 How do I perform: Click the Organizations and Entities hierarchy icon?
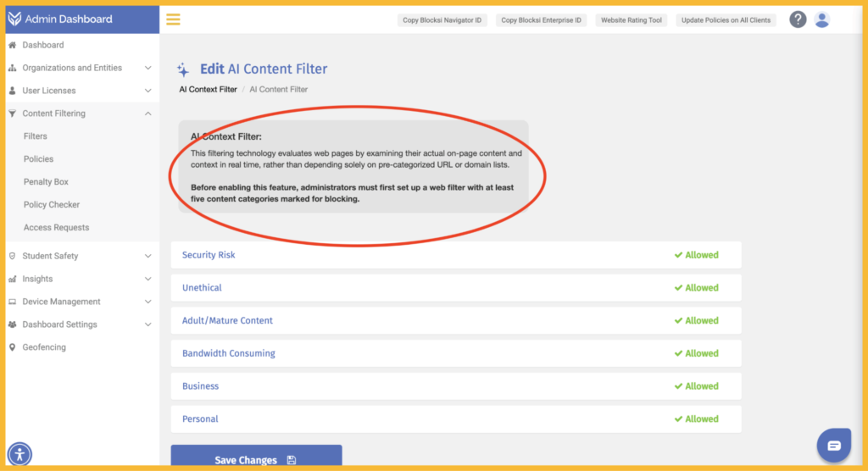12,68
